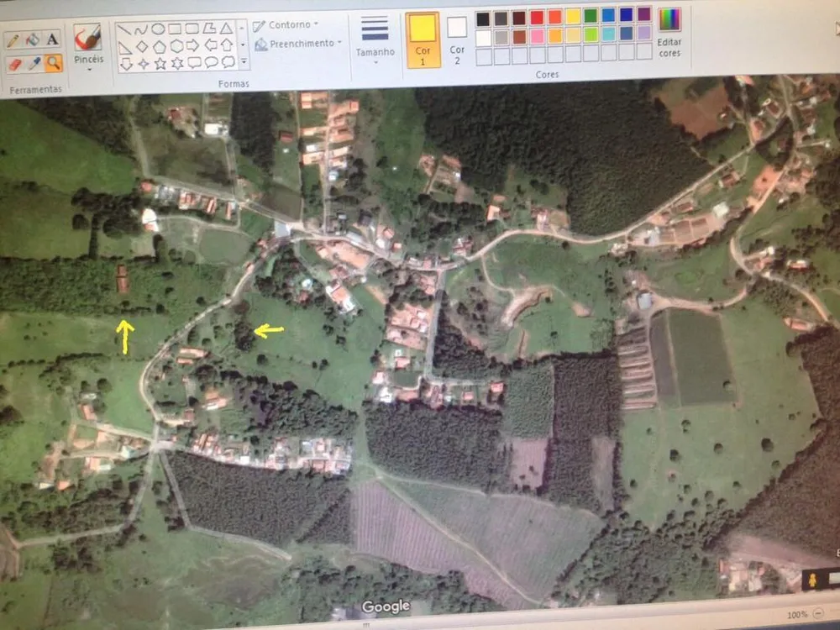This screenshot has width=840, height=630.
Task: Choose the Down arrow shape
Action: click(x=127, y=65)
